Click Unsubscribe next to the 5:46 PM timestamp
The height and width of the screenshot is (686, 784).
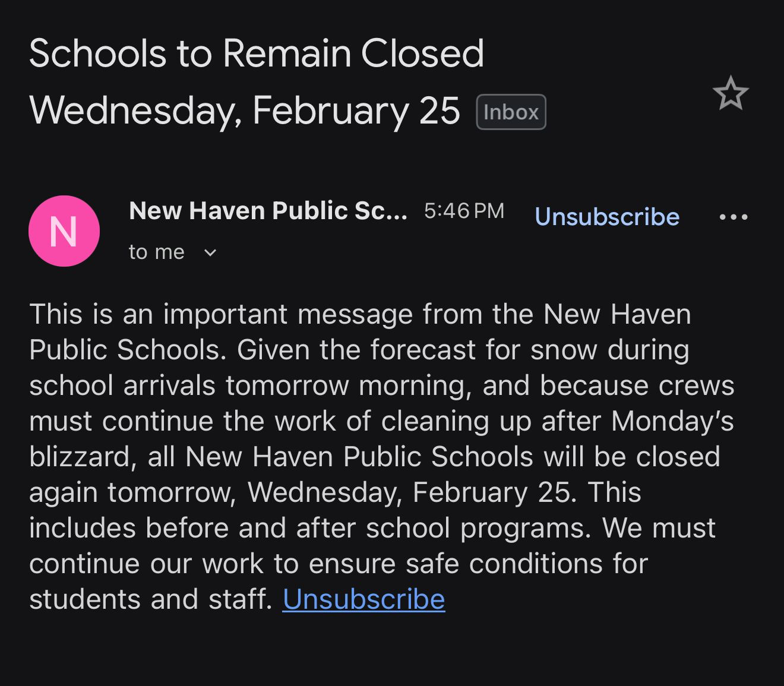coord(606,217)
